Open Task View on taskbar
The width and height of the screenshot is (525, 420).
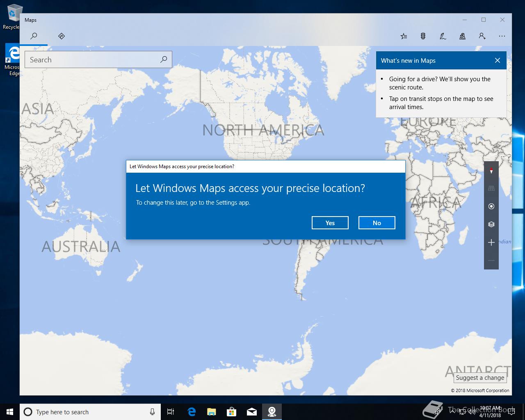click(x=171, y=412)
